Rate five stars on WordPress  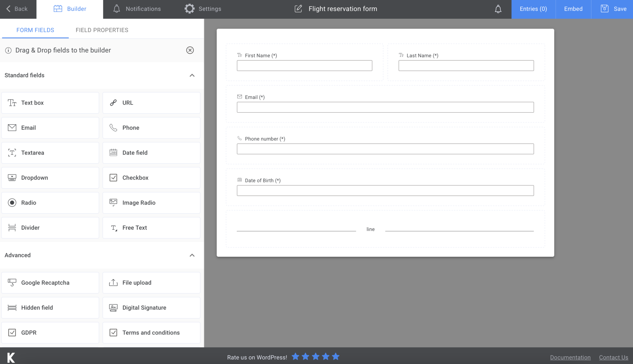pyautogui.click(x=336, y=357)
